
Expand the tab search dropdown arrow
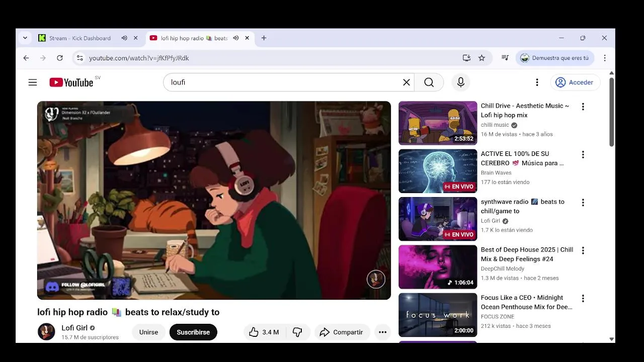pyautogui.click(x=25, y=38)
